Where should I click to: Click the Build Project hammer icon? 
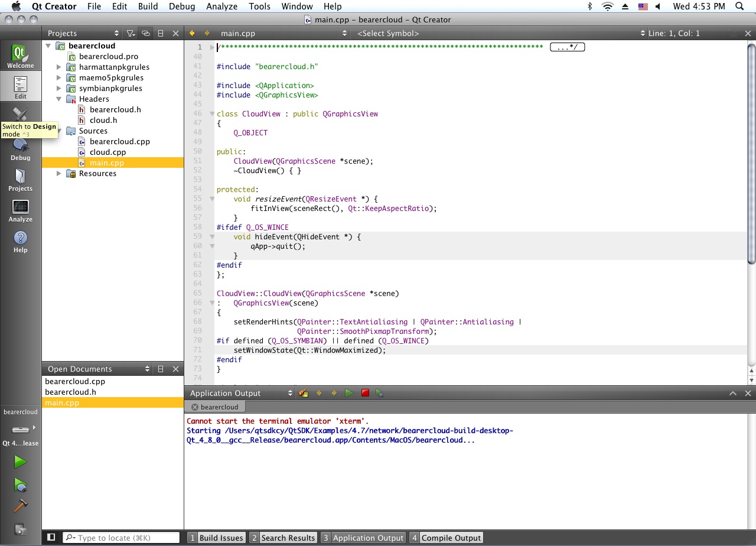click(x=21, y=506)
